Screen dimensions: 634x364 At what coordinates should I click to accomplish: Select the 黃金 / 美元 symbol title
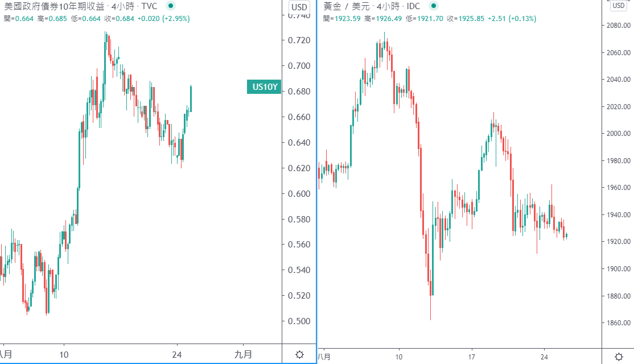[x=345, y=6]
